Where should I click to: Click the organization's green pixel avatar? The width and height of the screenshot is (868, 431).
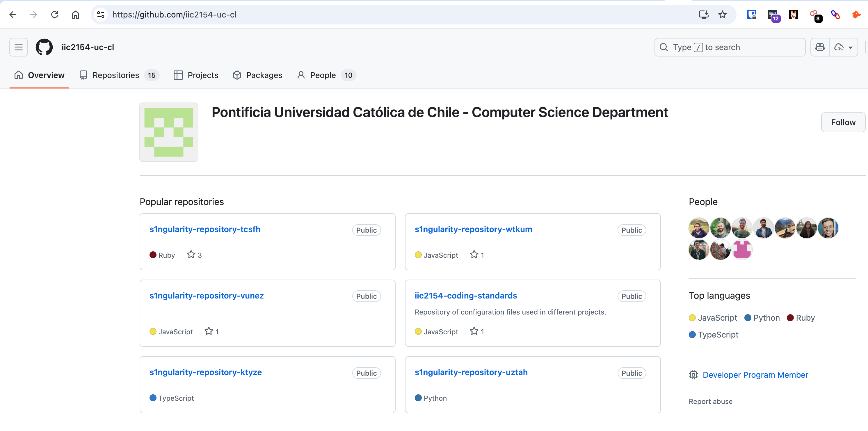point(169,132)
